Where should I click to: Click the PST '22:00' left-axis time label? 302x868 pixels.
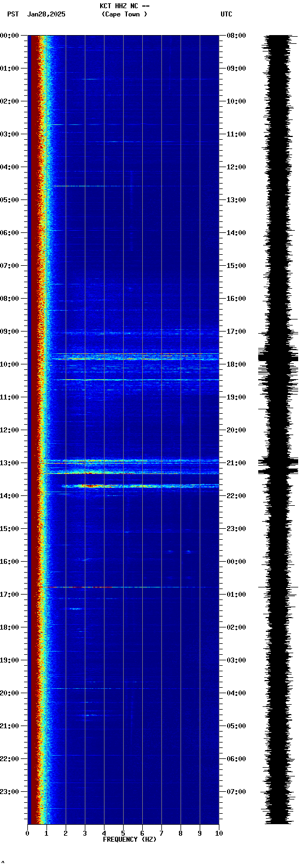tap(9, 759)
